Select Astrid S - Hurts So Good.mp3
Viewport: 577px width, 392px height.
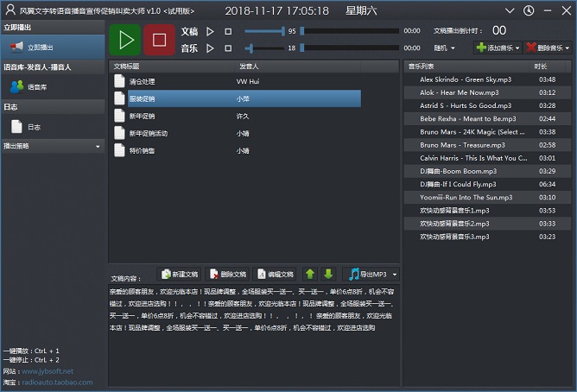tap(487, 105)
